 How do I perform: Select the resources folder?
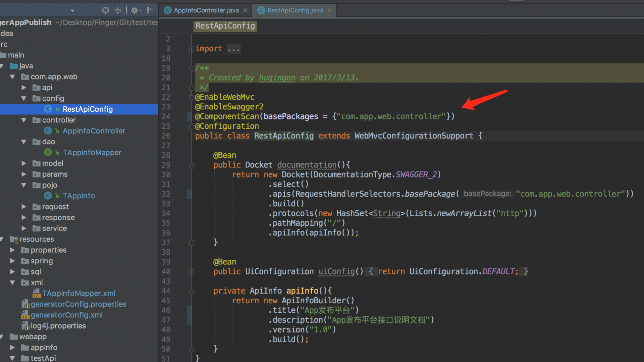point(37,239)
